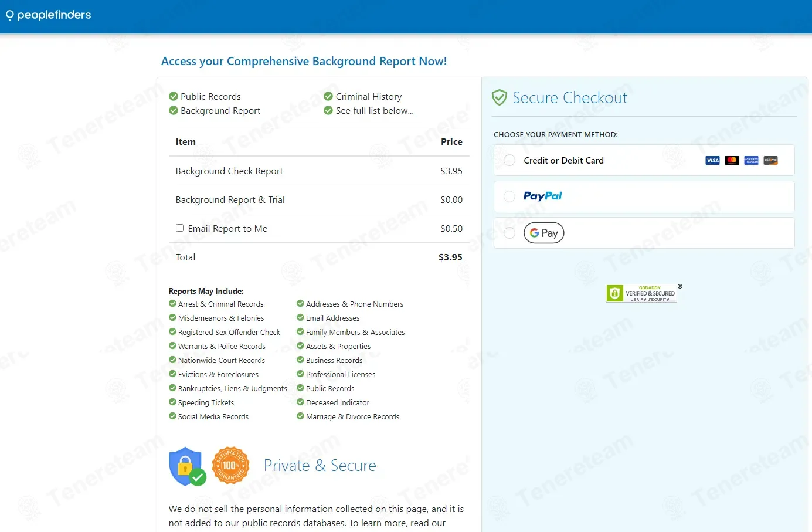
Task: Click the Google Pay logo
Action: [x=544, y=233]
